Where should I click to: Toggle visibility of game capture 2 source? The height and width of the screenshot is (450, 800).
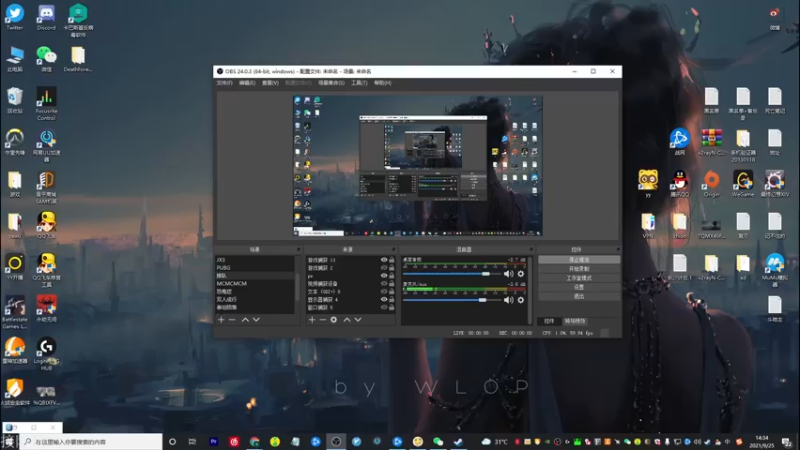pos(384,268)
